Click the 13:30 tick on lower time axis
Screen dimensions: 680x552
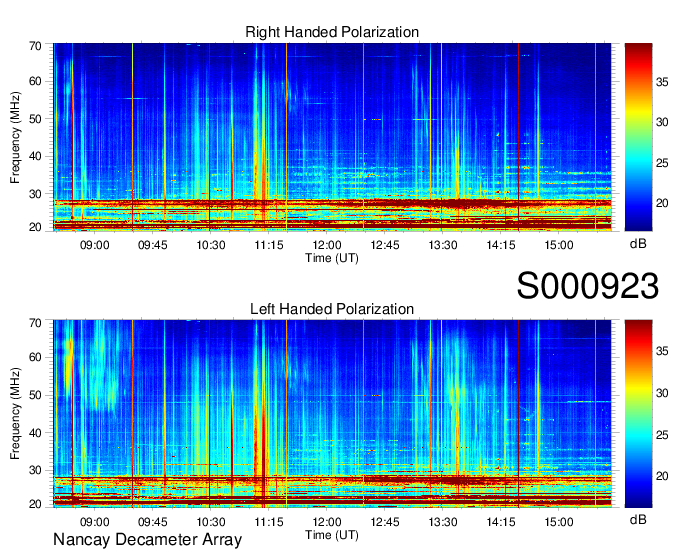coord(443,522)
